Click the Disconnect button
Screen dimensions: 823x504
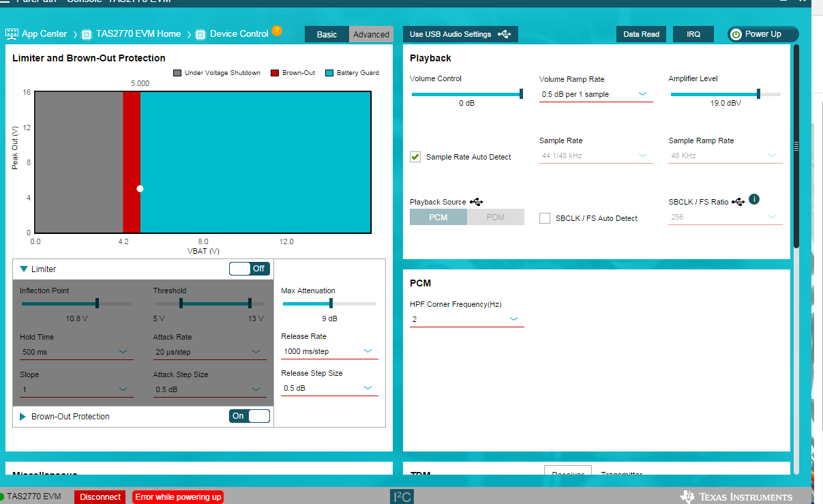[100, 497]
